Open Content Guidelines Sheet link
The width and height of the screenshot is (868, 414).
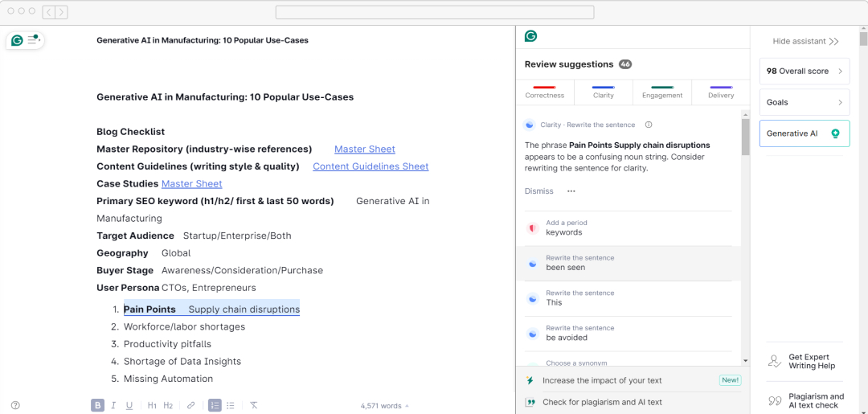[371, 166]
